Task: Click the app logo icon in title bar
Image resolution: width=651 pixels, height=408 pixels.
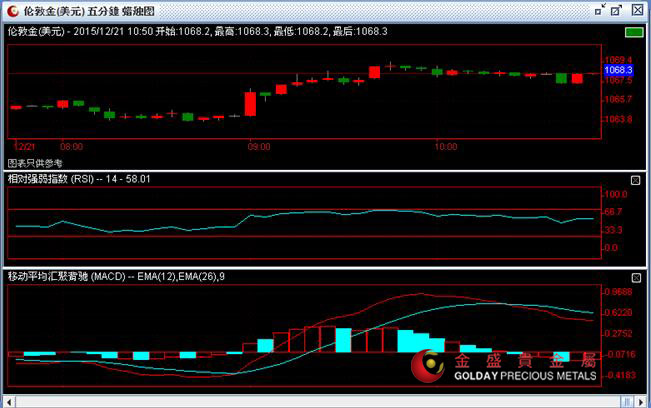Action: click(x=10, y=9)
